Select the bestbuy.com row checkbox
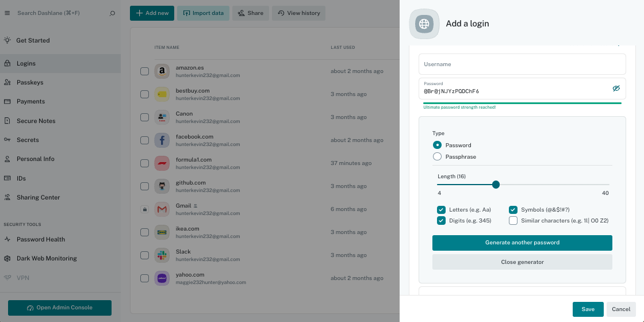This screenshot has width=644, height=322. [x=144, y=94]
